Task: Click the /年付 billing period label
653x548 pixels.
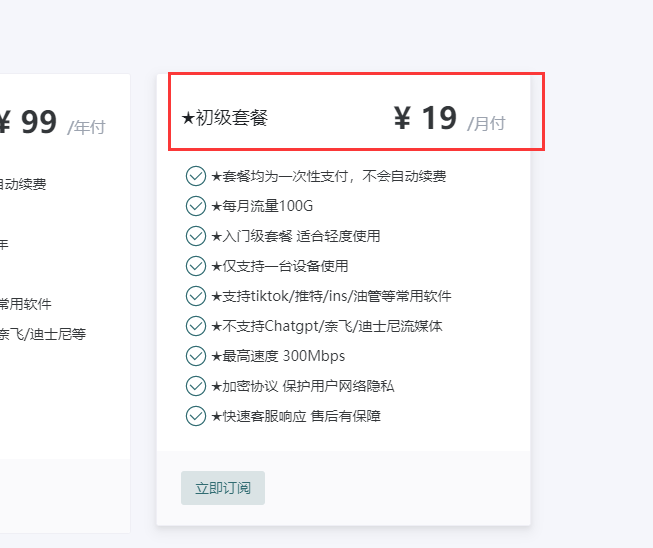Action: click(86, 127)
